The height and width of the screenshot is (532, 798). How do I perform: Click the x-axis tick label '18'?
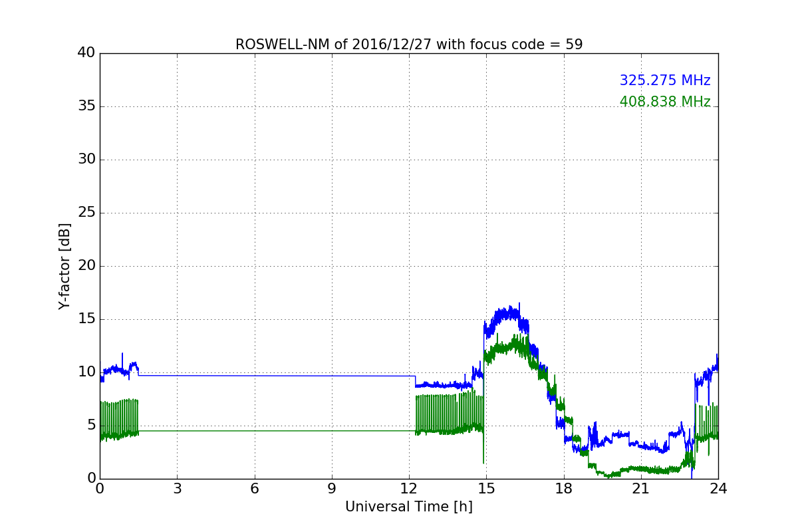click(x=564, y=489)
